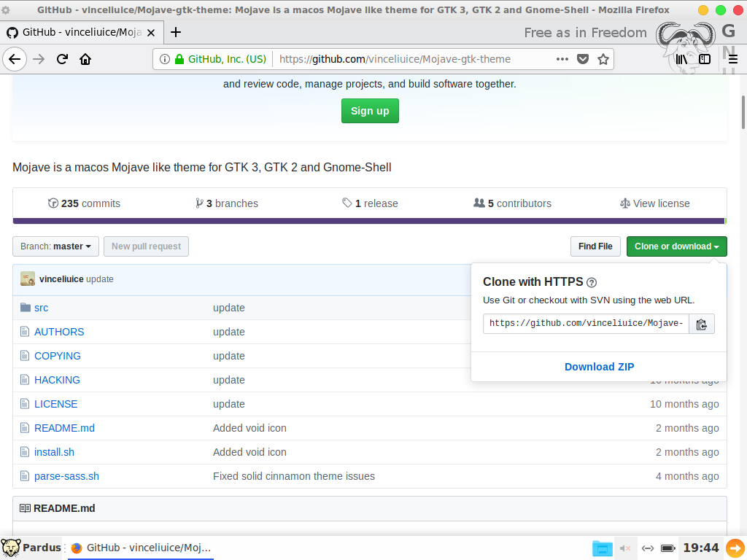
Task: Click the browser forward arrow
Action: point(39,59)
